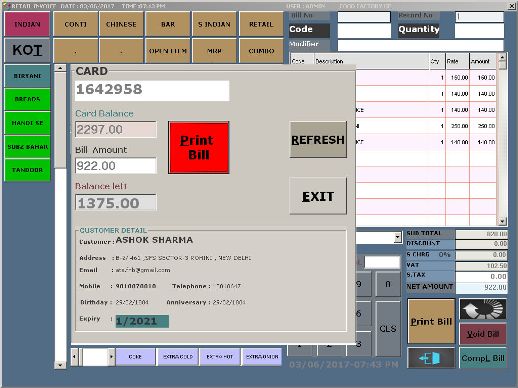The height and width of the screenshot is (388, 518).
Task: Close the window with the X button
Action: pyautogui.click(x=512, y=6)
